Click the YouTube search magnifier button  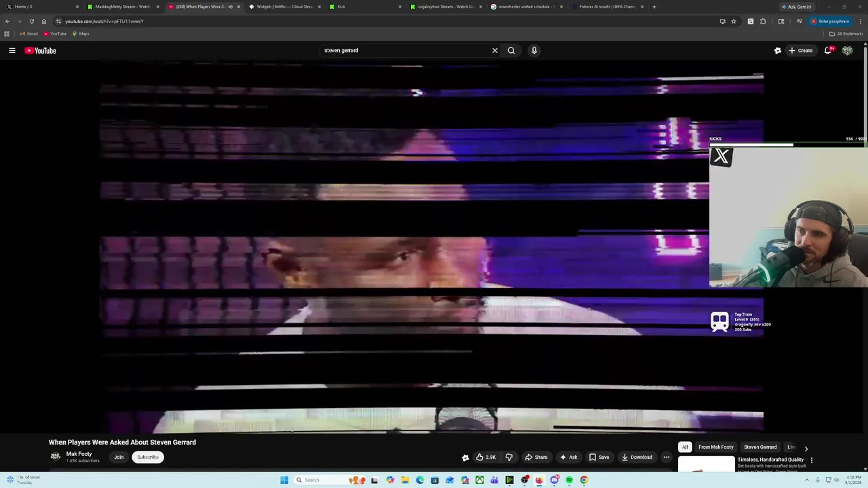511,50
